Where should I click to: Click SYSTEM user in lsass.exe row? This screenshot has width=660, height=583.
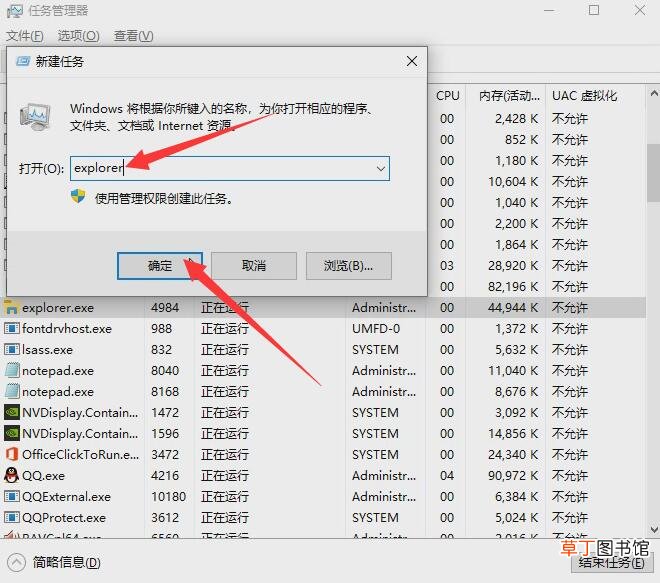[375, 350]
